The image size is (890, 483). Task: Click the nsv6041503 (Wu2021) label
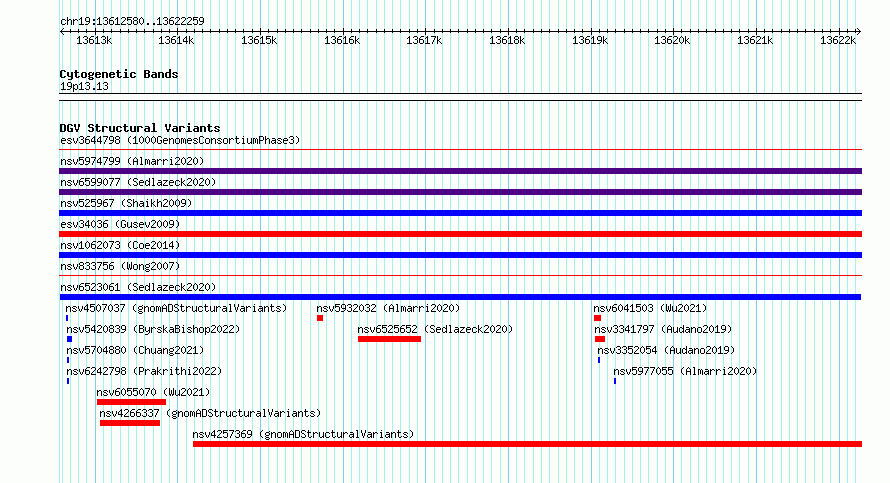click(x=650, y=308)
